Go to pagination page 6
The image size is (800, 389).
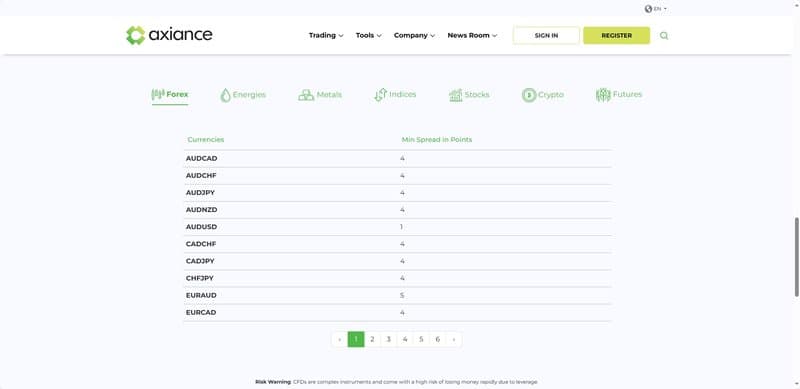pyautogui.click(x=437, y=339)
